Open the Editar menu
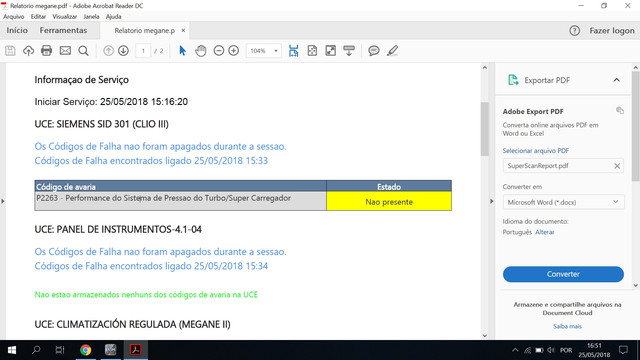Screen dimensions: 640x360 click(38, 17)
